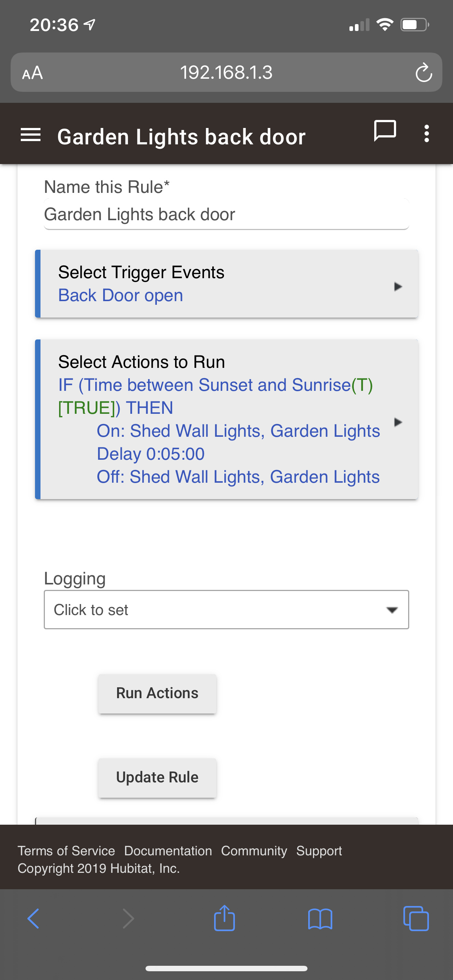
Task: Go back with Safari back arrow
Action: (x=34, y=918)
